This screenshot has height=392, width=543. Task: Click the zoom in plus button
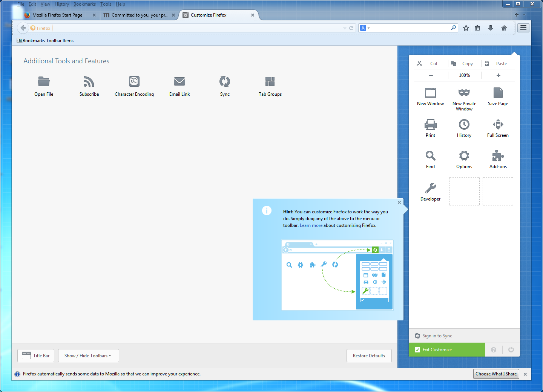498,75
